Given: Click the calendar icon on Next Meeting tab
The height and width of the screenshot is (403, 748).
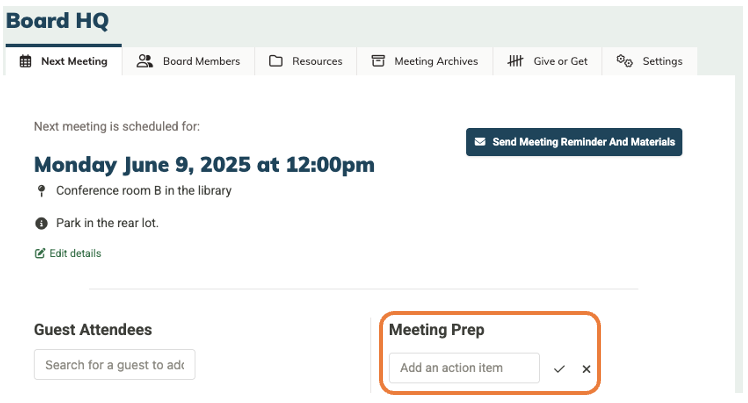Looking at the screenshot, I should tap(25, 61).
